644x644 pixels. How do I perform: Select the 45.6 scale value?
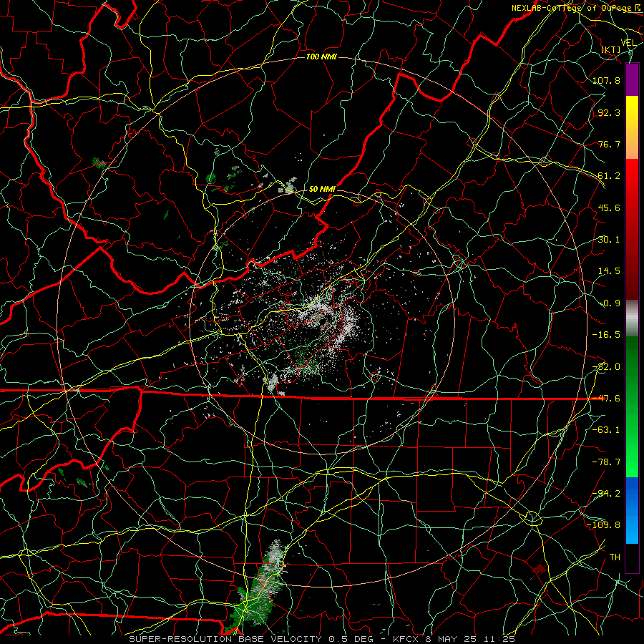click(x=609, y=208)
